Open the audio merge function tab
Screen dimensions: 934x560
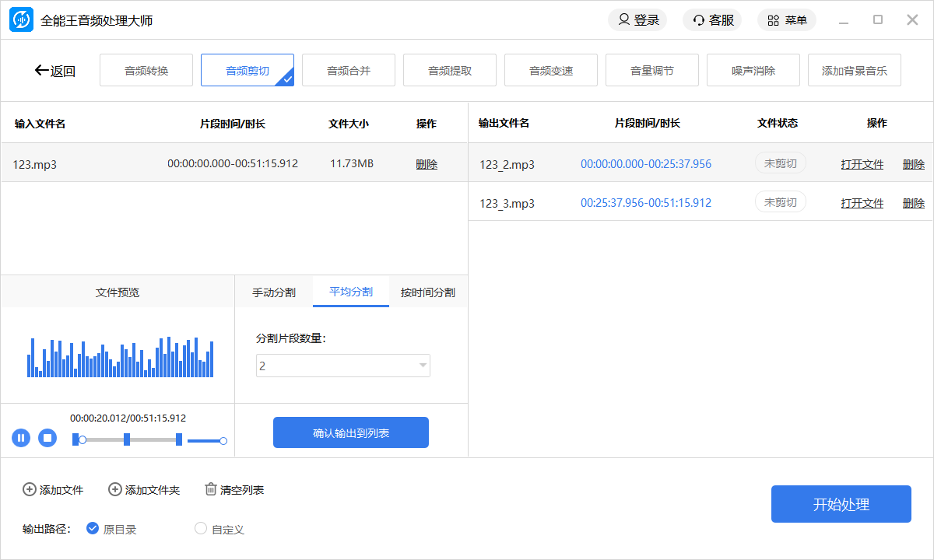[x=349, y=71]
